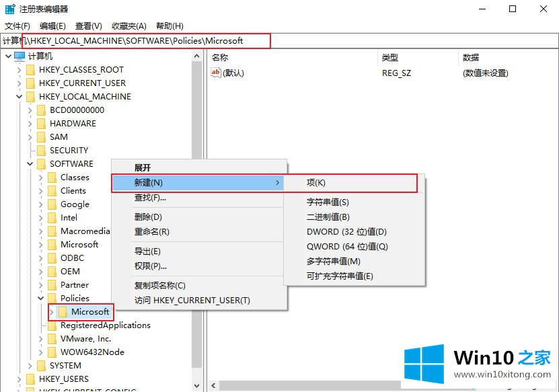
Task: Click the Partner folder icon
Action: pyautogui.click(x=52, y=285)
